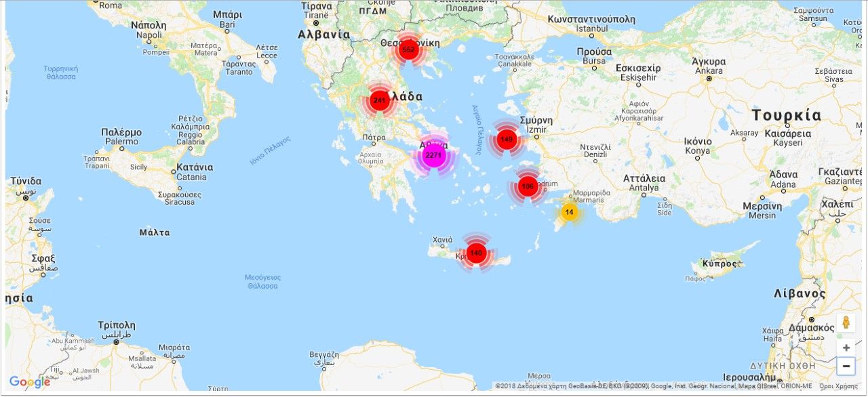The image size is (868, 397).
Task: Select the magenta 2271 cluster over Athens
Action: point(433,155)
